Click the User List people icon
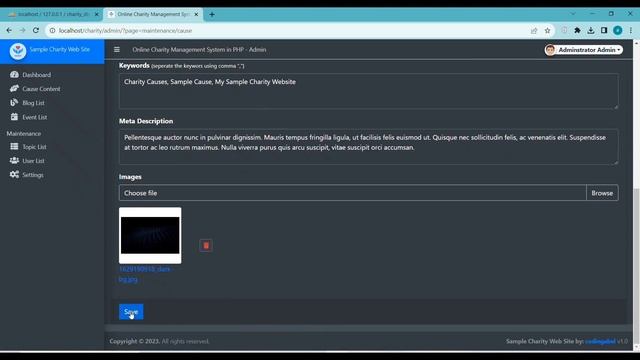The width and height of the screenshot is (640, 360). [x=14, y=160]
